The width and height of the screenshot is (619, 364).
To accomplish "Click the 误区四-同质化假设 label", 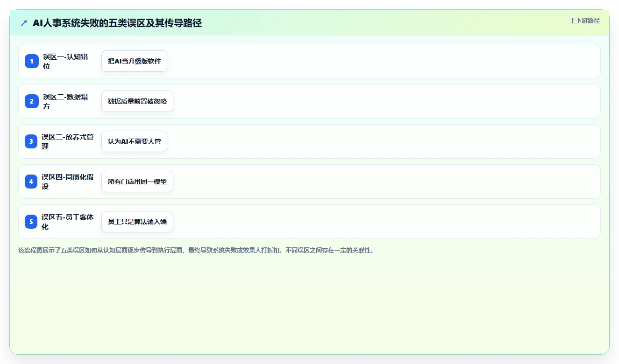I will click(x=68, y=182).
